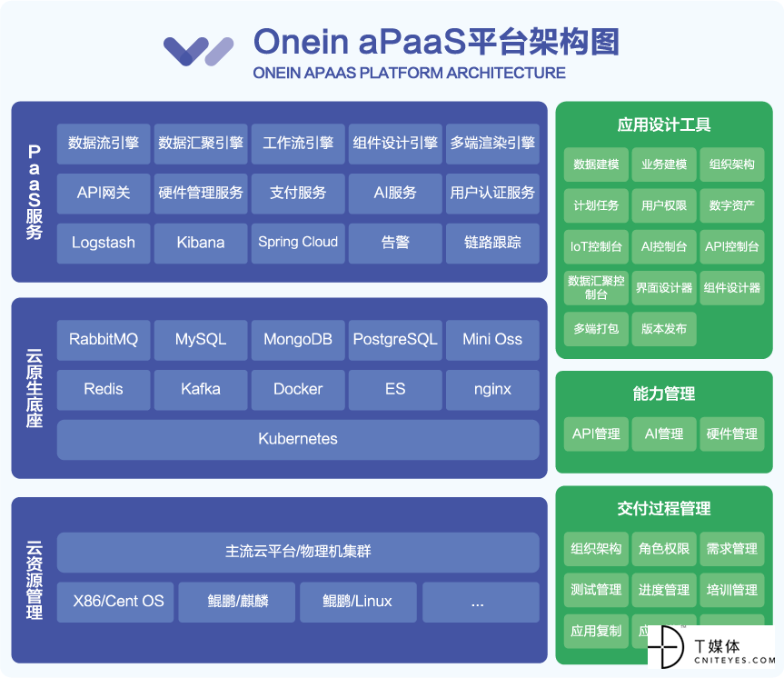Screen dimensions: 784x678
Task: Select 组织架构 under 应用设计工具
Action: click(732, 165)
